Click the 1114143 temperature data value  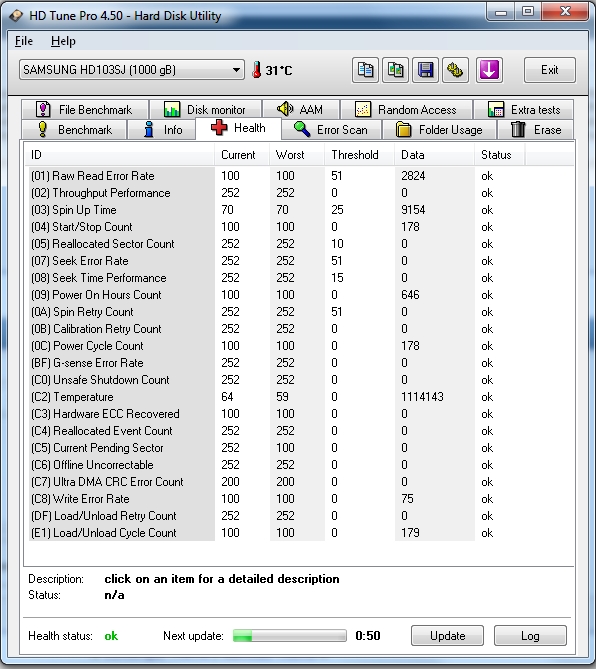click(422, 397)
